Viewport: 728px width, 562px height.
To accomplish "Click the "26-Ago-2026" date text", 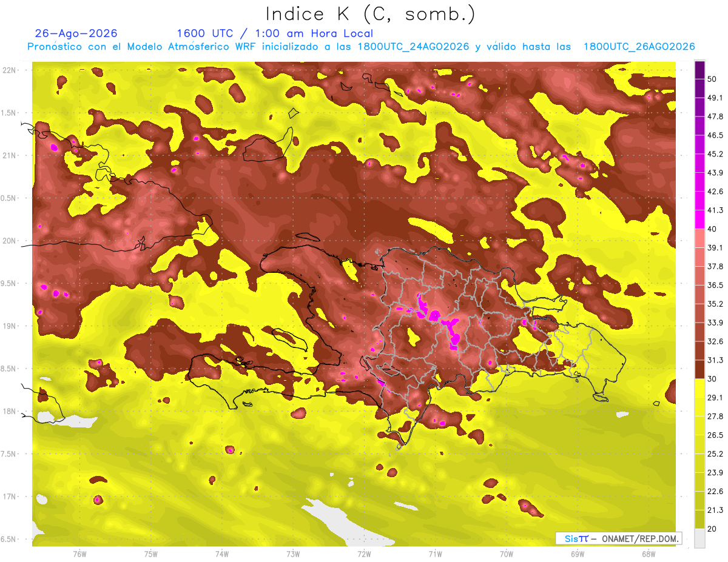I will pyautogui.click(x=76, y=33).
